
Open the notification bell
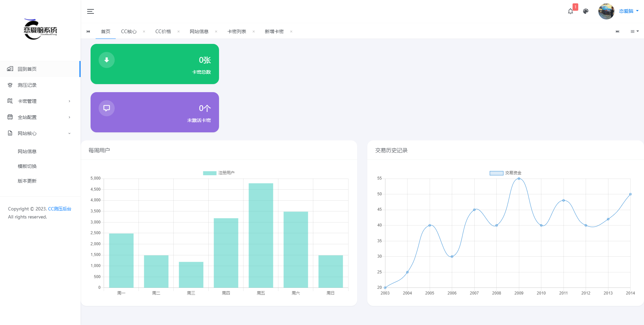pyautogui.click(x=570, y=11)
